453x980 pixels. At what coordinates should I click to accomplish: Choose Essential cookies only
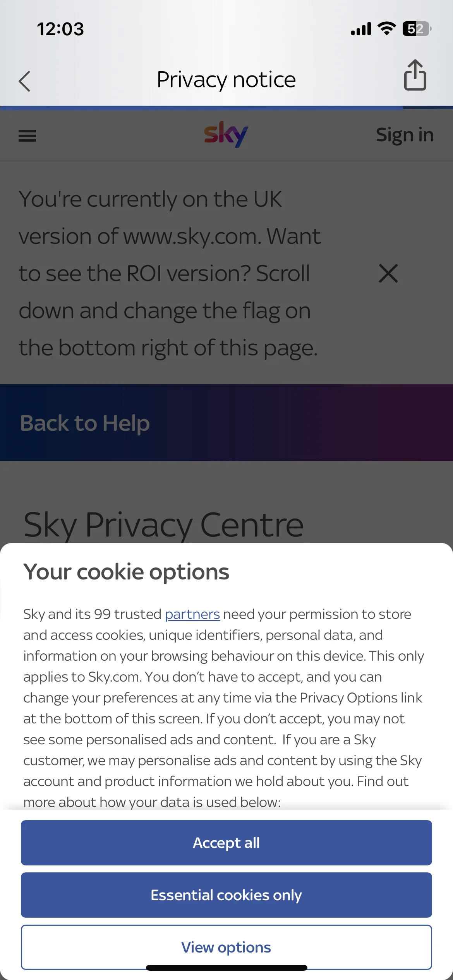point(226,895)
